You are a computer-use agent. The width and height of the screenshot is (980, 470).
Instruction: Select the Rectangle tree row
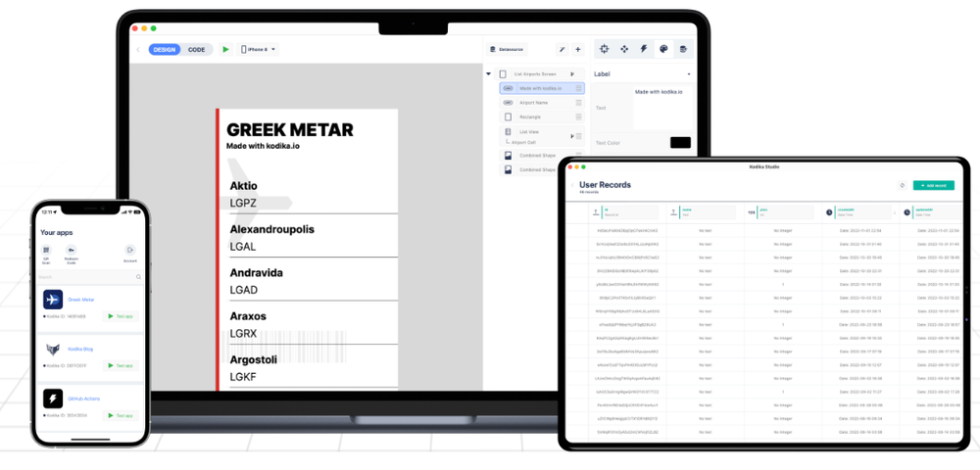pos(542,117)
